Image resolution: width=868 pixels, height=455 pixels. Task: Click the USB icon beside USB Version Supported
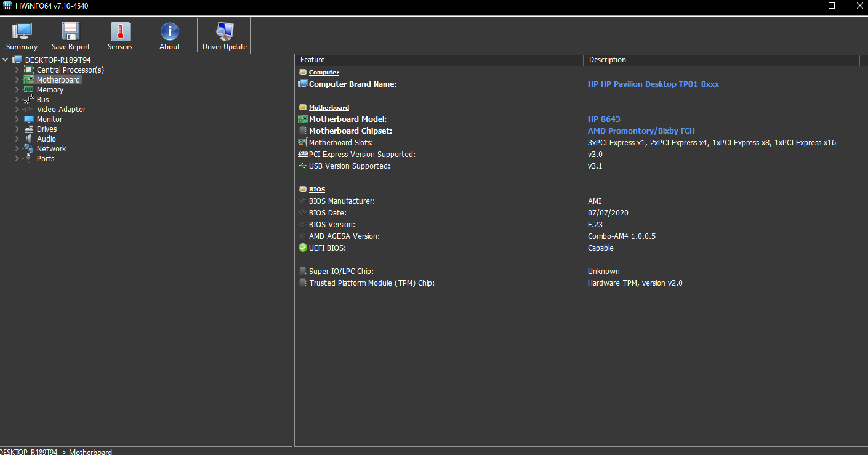pyautogui.click(x=302, y=166)
